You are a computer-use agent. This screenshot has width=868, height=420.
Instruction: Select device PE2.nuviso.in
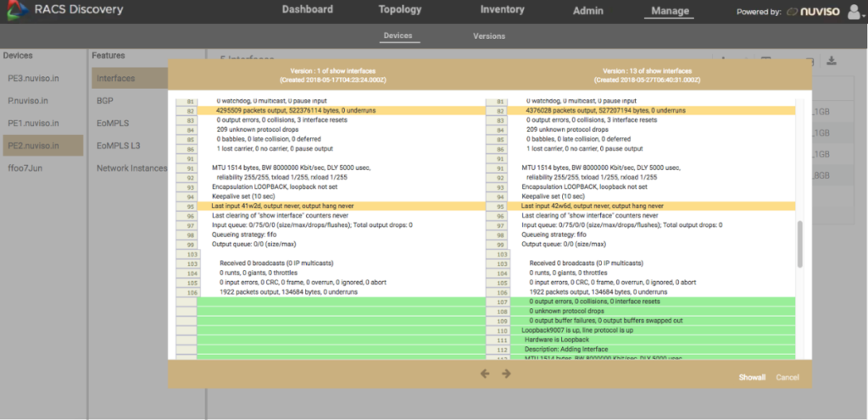click(x=42, y=146)
